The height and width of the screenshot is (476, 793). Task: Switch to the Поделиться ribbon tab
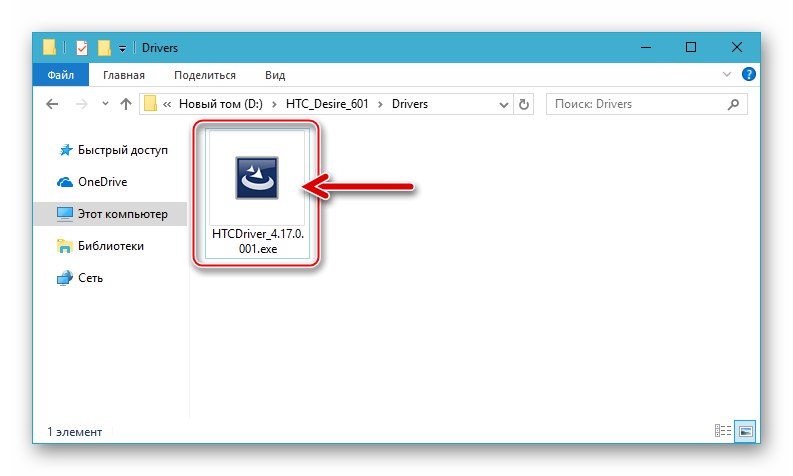pyautogui.click(x=205, y=75)
